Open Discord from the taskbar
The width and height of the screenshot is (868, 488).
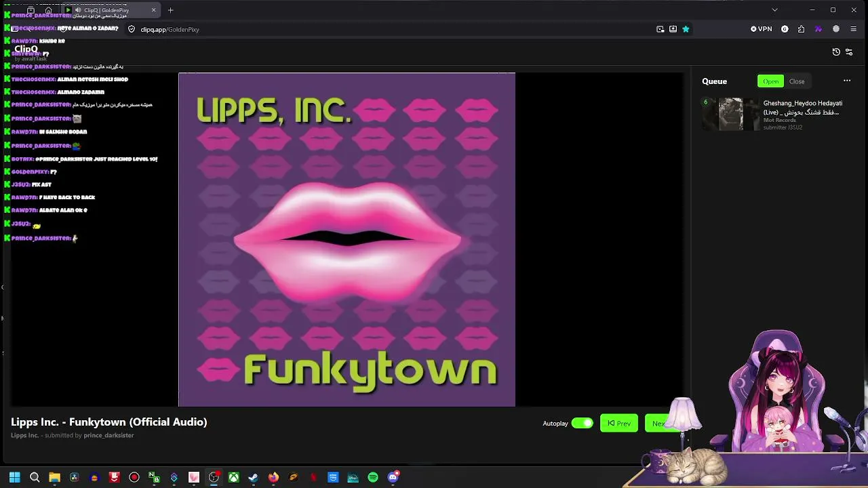pos(393,477)
